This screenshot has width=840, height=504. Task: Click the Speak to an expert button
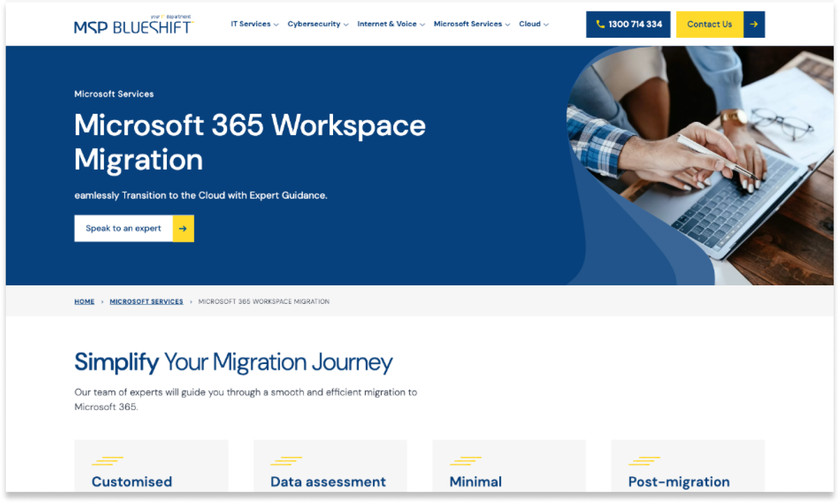(124, 228)
